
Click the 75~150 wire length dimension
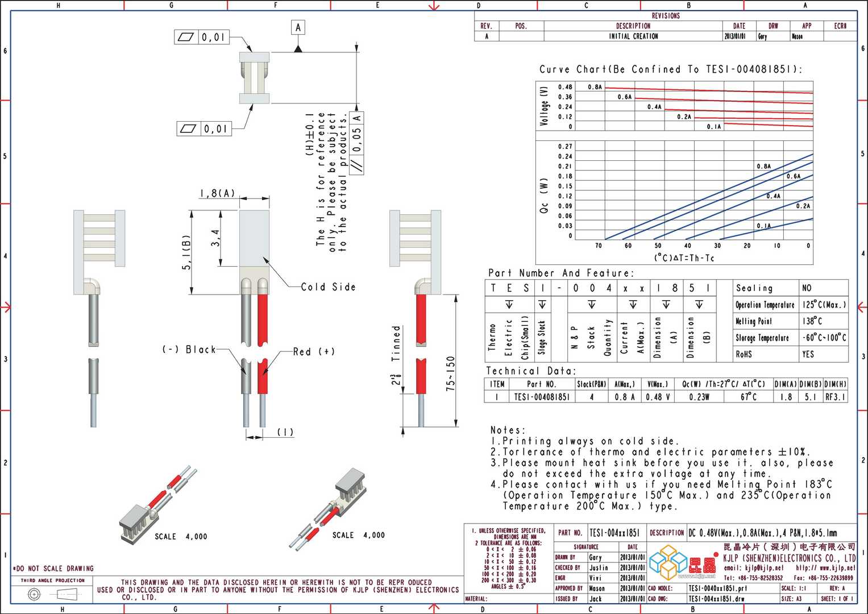[450, 373]
